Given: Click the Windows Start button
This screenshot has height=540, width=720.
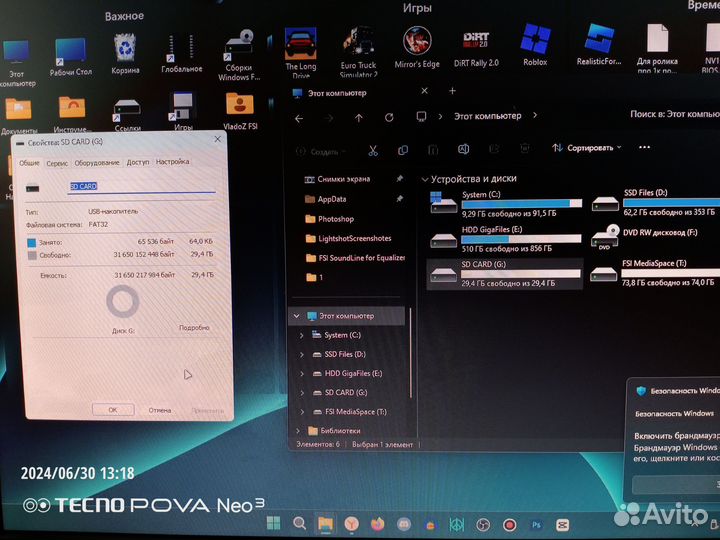Looking at the screenshot, I should [x=272, y=524].
